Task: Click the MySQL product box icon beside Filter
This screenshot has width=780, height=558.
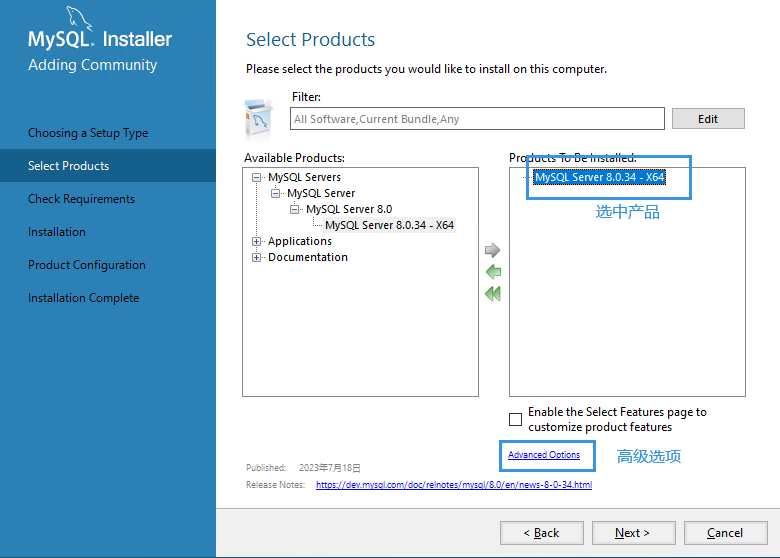Action: pos(259,119)
